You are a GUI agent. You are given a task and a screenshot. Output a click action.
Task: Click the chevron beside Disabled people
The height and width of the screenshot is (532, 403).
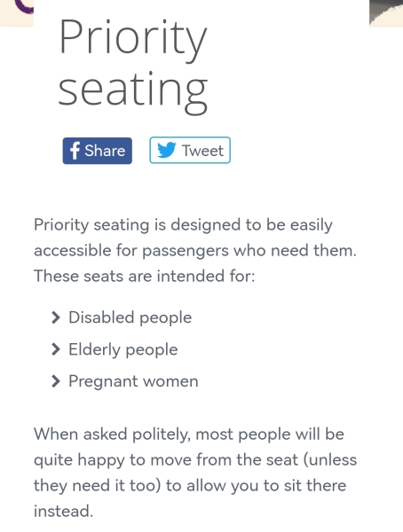55,317
